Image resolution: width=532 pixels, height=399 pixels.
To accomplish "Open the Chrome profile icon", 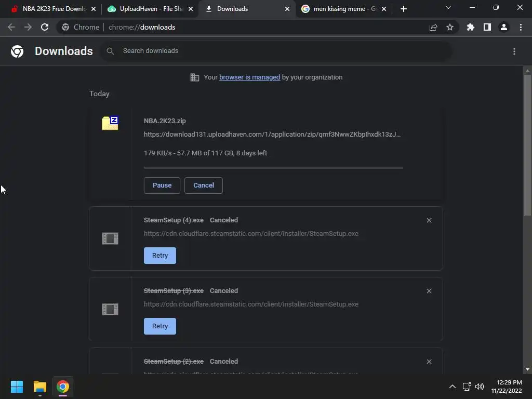I will pos(504,27).
